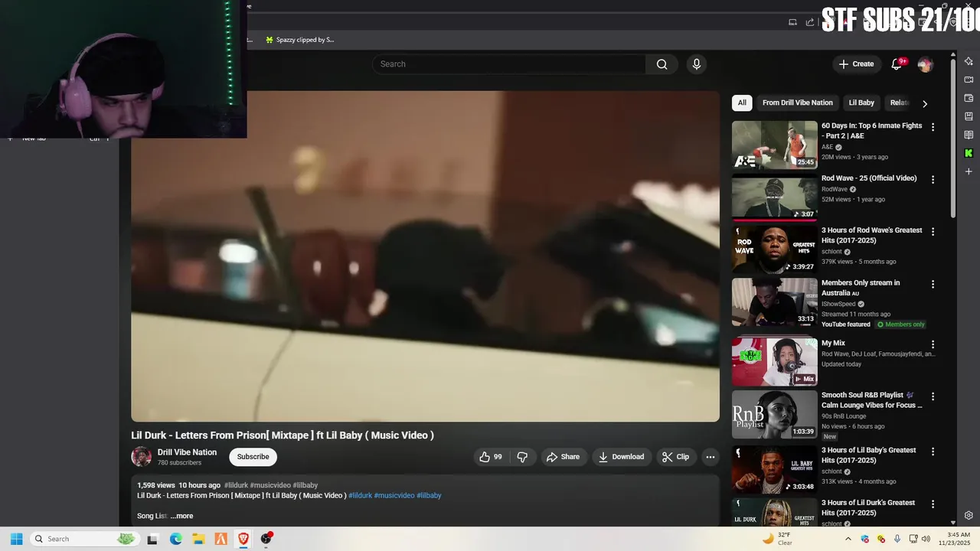The width and height of the screenshot is (980, 551).
Task: Click the A&E channel name link
Action: (827, 147)
